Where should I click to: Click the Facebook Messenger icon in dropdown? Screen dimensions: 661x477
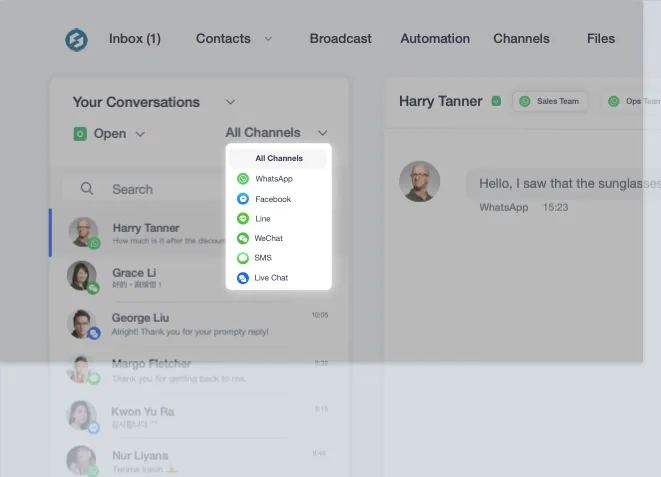pos(243,198)
